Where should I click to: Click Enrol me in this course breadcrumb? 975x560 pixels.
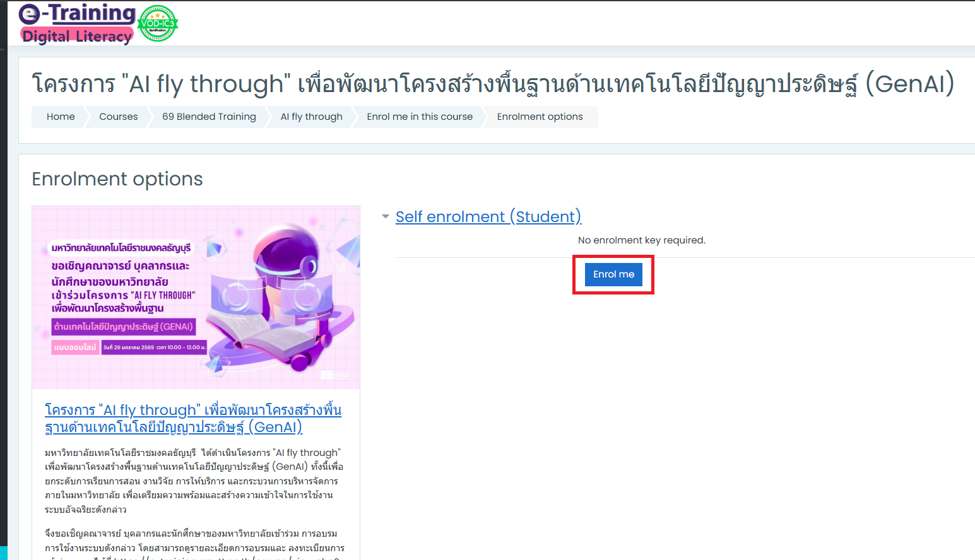[420, 117]
